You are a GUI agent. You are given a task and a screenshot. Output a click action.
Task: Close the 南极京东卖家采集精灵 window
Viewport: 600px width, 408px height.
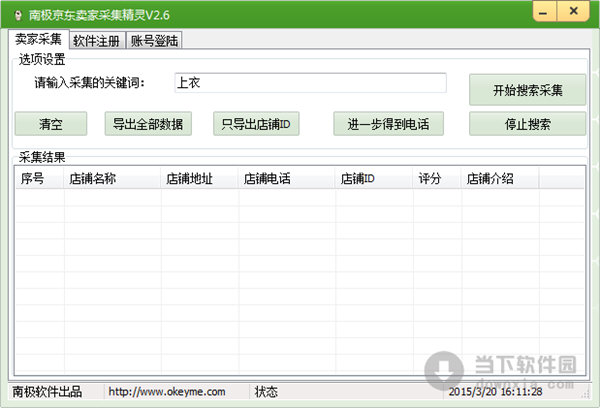click(573, 11)
